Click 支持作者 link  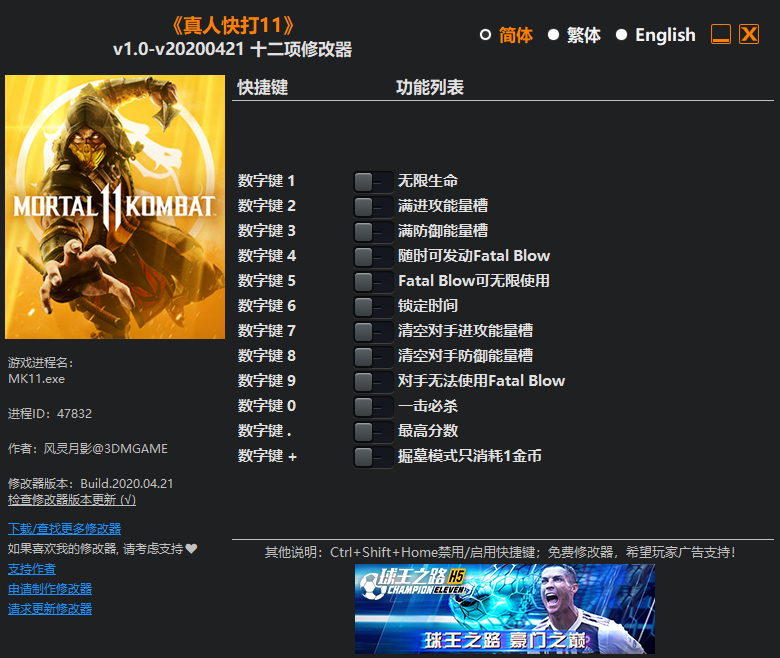tap(32, 568)
